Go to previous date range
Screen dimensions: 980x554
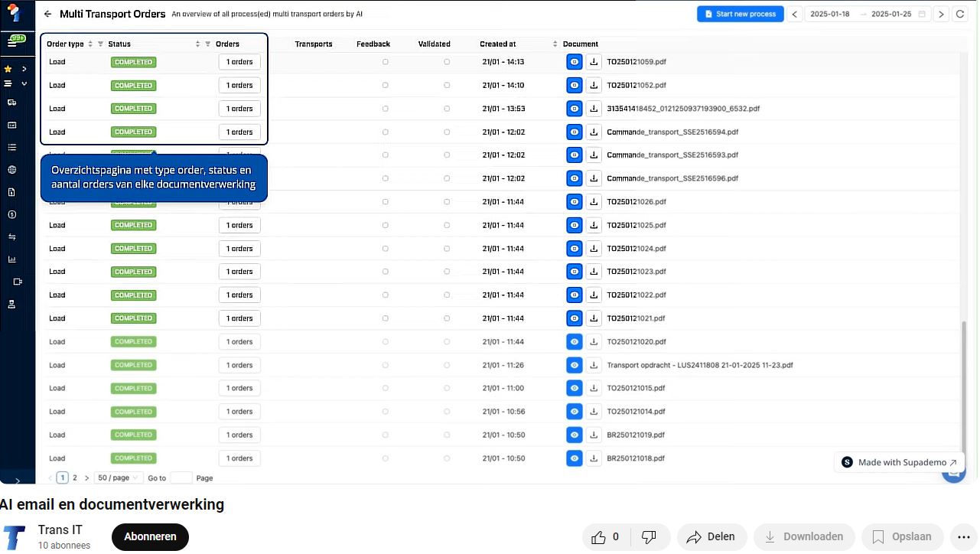pos(795,14)
